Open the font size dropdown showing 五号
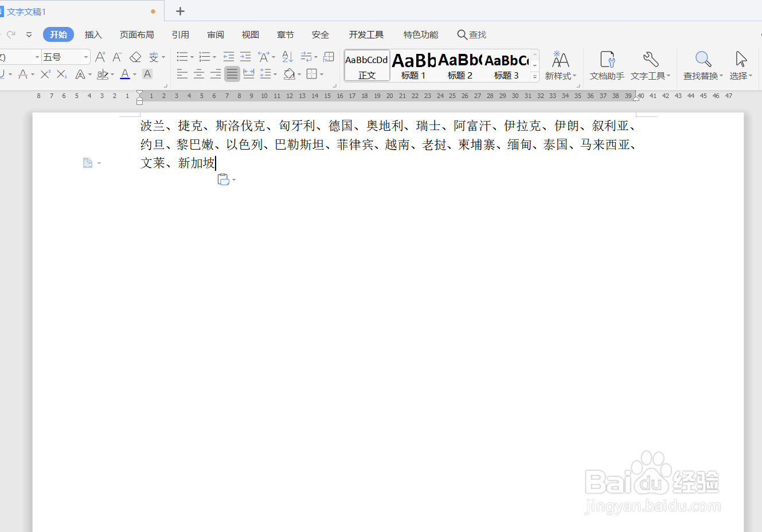Viewport: 762px width, 532px height. 66,57
